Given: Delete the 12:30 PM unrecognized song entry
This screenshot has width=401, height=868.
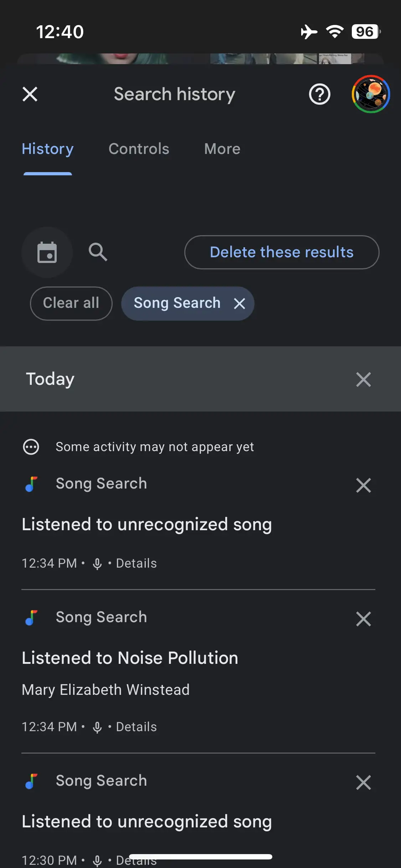Looking at the screenshot, I should (x=363, y=782).
